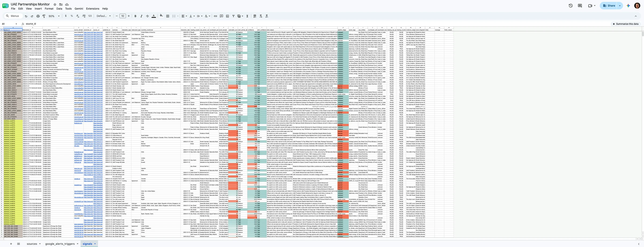Open the google_alerts_triggers tab menu arrow

click(77, 244)
